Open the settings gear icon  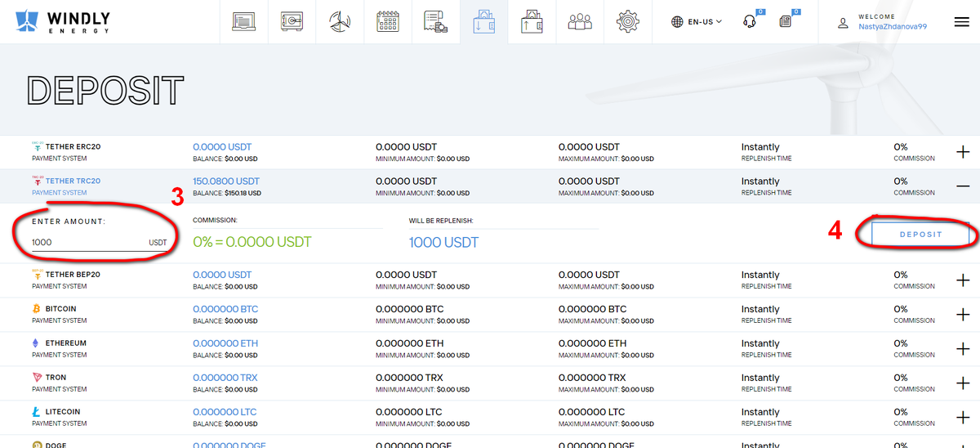point(628,22)
